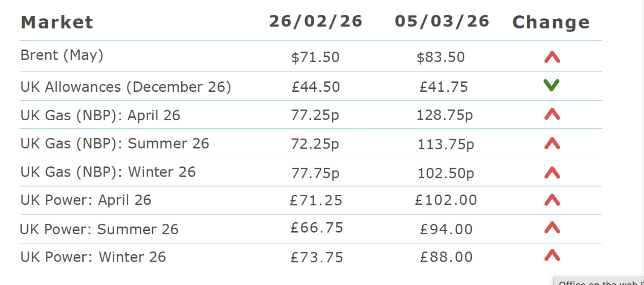Click the red up arrow for Brent (May)
This screenshot has height=285, width=644.
pos(552,57)
